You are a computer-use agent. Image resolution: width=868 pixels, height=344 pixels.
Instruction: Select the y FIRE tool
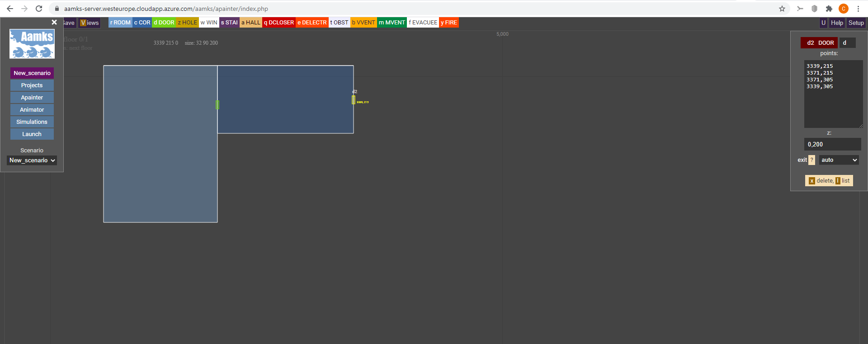pyautogui.click(x=449, y=23)
